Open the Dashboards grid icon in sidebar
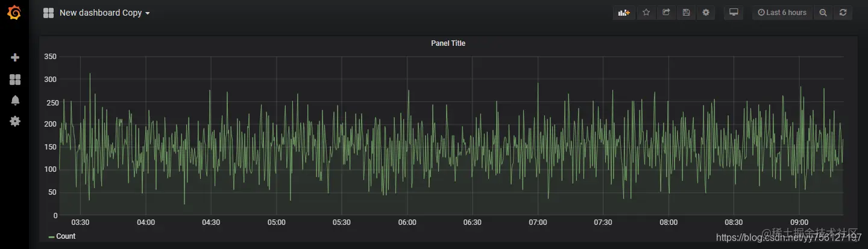This screenshot has height=249, width=868. tap(15, 80)
